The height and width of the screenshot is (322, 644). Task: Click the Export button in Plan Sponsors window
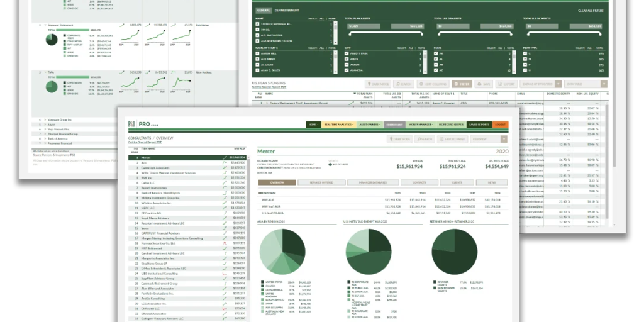click(506, 84)
